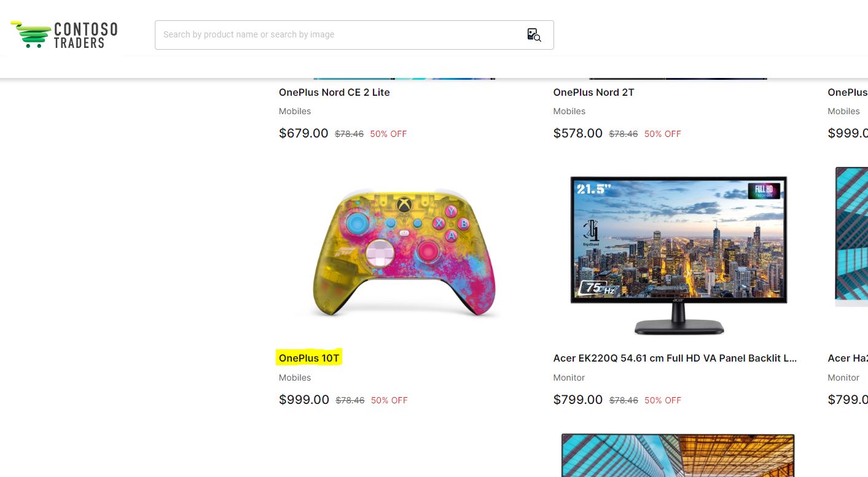868x477 pixels.
Task: Click the Monitor label under Acer EK220Q
Action: tap(569, 378)
